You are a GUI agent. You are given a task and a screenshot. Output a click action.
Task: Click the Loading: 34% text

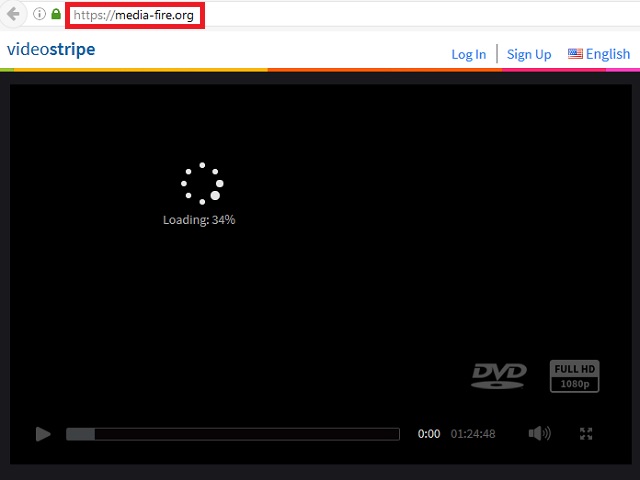199,220
